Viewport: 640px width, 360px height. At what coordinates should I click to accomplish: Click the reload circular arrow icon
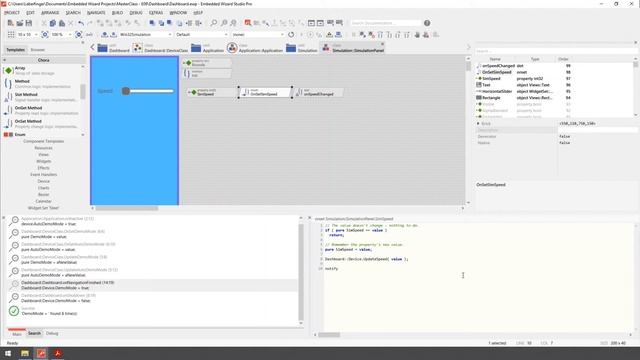coord(291,35)
